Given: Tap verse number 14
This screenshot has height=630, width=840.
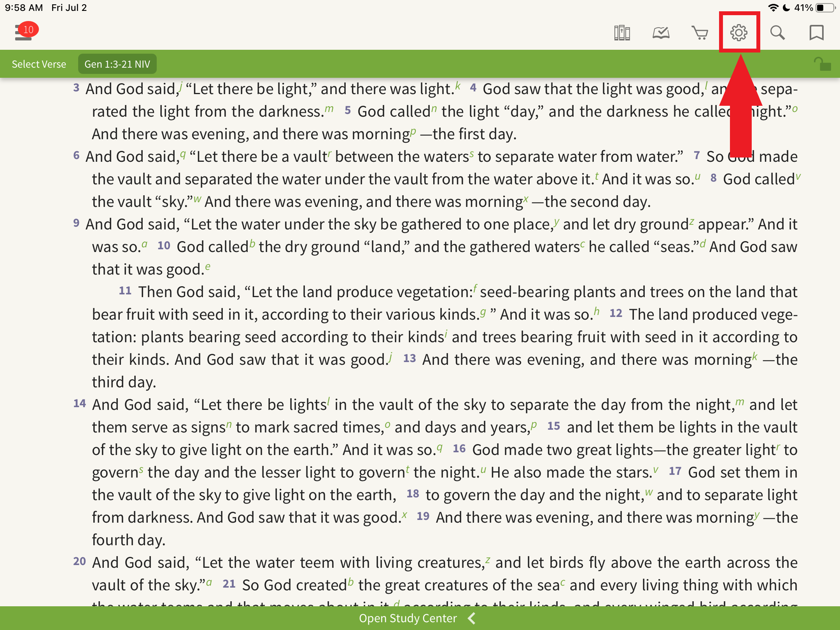Looking at the screenshot, I should [79, 404].
